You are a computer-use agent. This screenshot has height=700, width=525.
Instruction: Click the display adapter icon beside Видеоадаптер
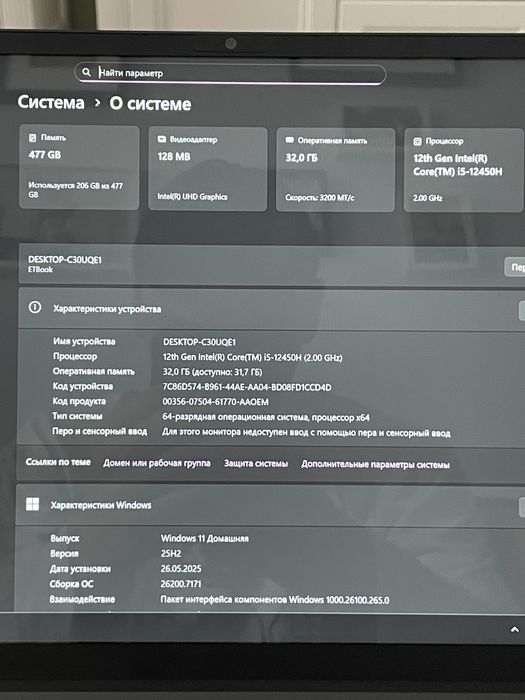pos(162,139)
